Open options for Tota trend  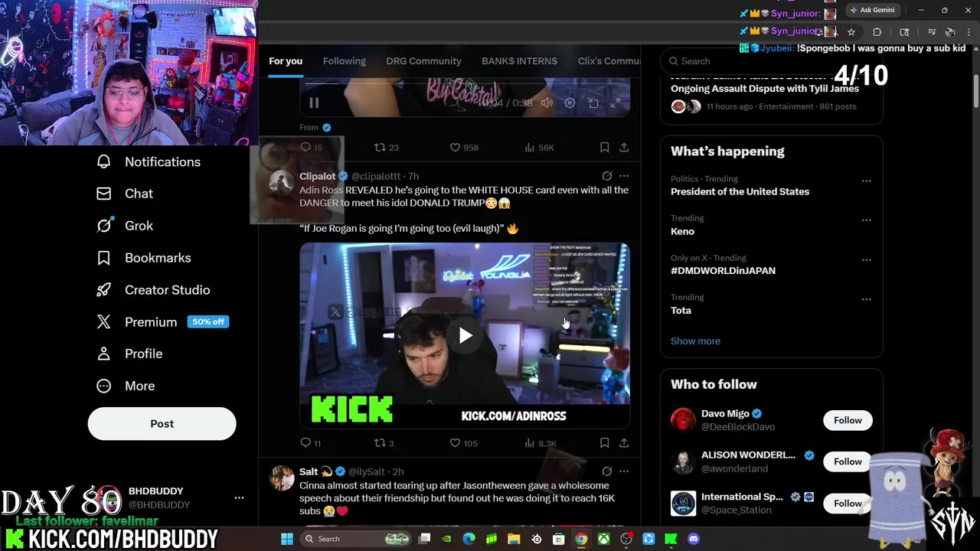pyautogui.click(x=866, y=299)
